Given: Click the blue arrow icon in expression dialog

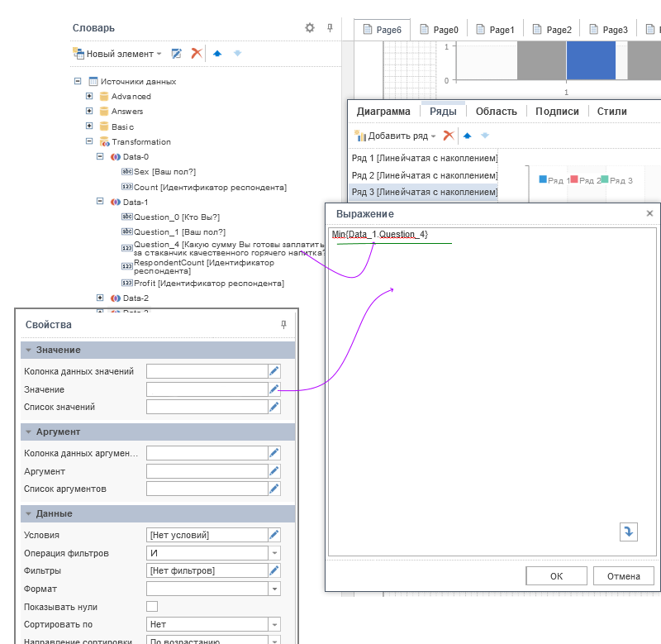Looking at the screenshot, I should pos(628,532).
